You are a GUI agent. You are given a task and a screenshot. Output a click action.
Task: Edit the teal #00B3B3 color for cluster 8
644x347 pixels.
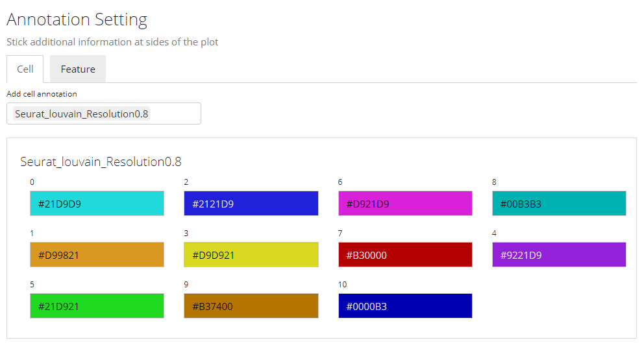click(559, 204)
